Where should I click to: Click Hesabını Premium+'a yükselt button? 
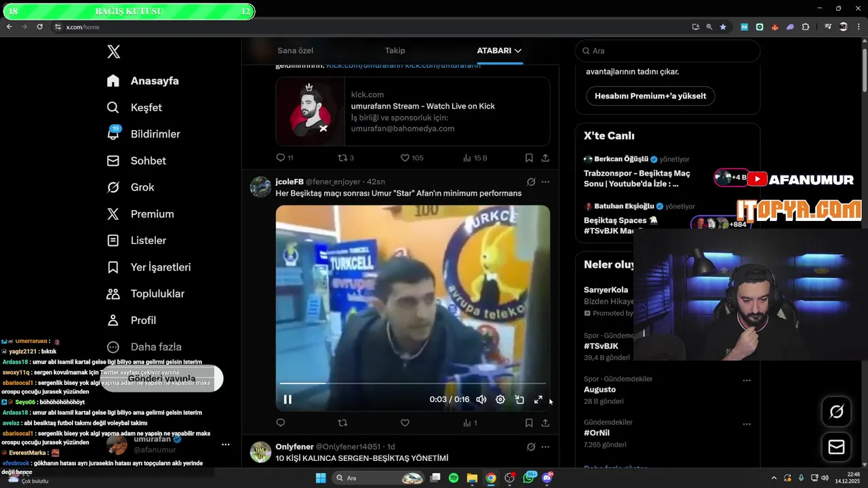click(650, 96)
